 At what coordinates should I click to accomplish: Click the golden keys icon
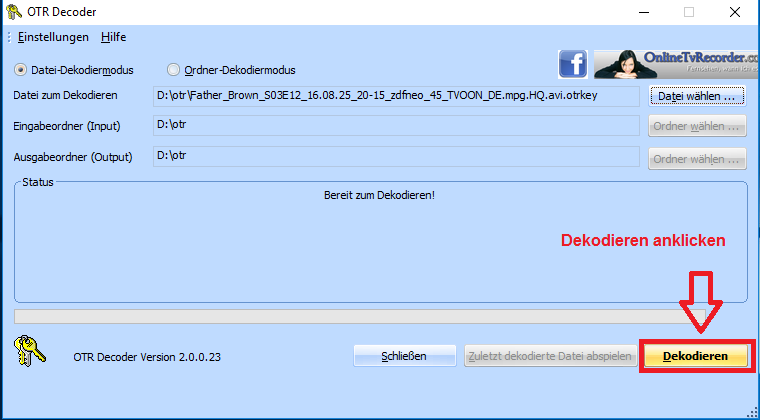[31, 354]
